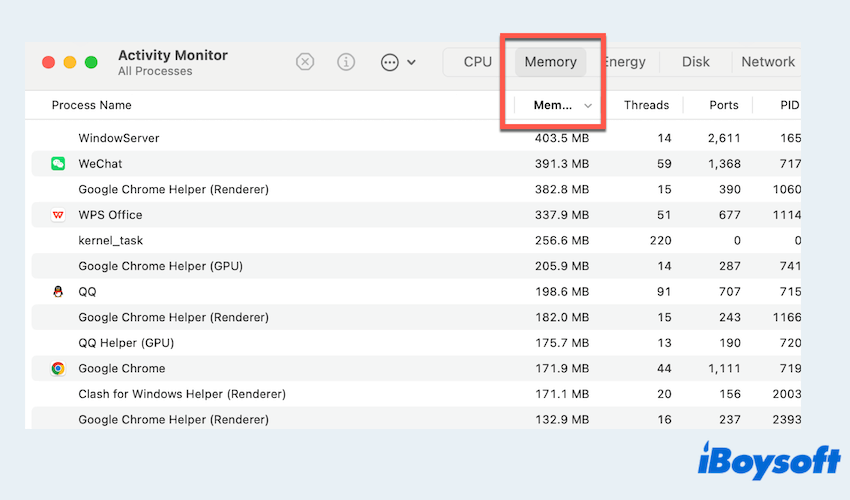Sort by the Ports column header

pos(723,105)
